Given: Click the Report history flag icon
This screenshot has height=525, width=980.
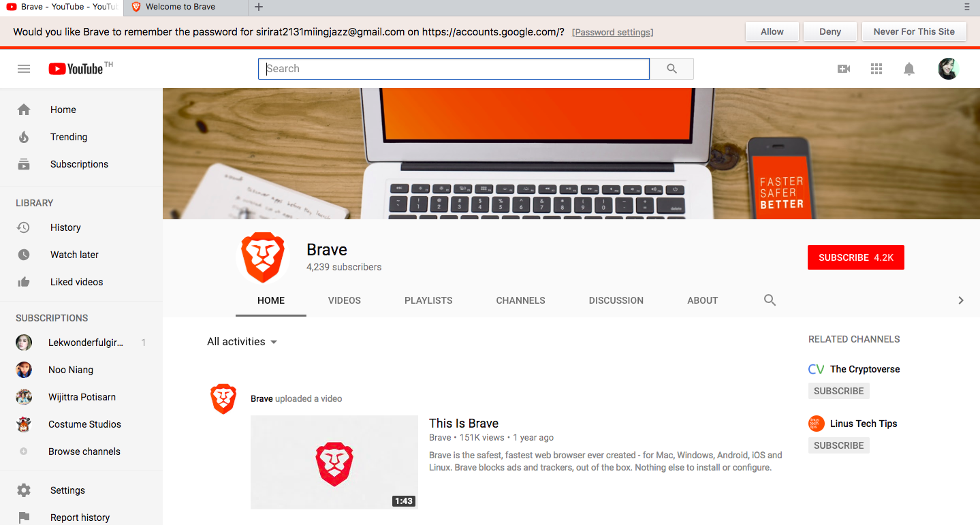Looking at the screenshot, I should point(24,518).
